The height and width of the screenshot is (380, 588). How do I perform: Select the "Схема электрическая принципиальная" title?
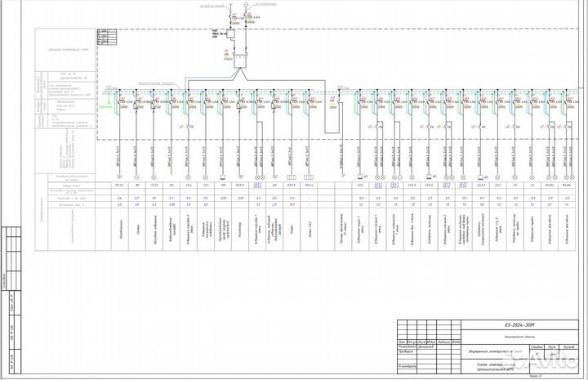coord(495,368)
